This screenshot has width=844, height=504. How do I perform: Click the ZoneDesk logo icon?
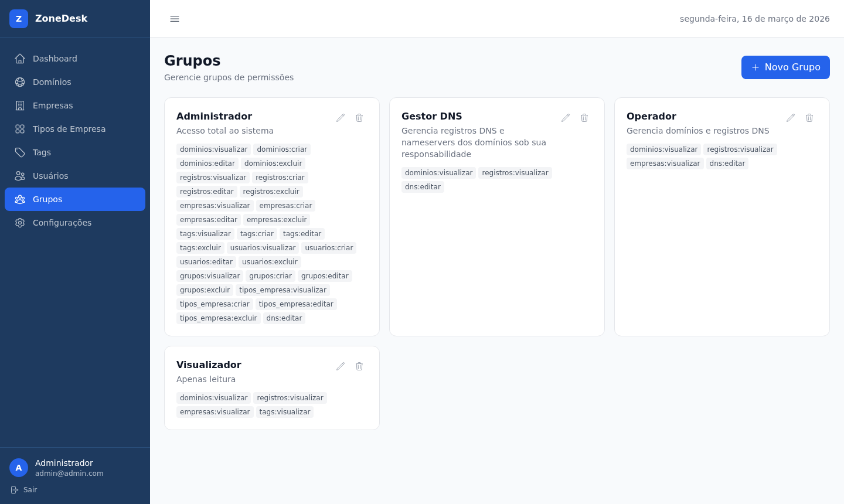coord(19,19)
